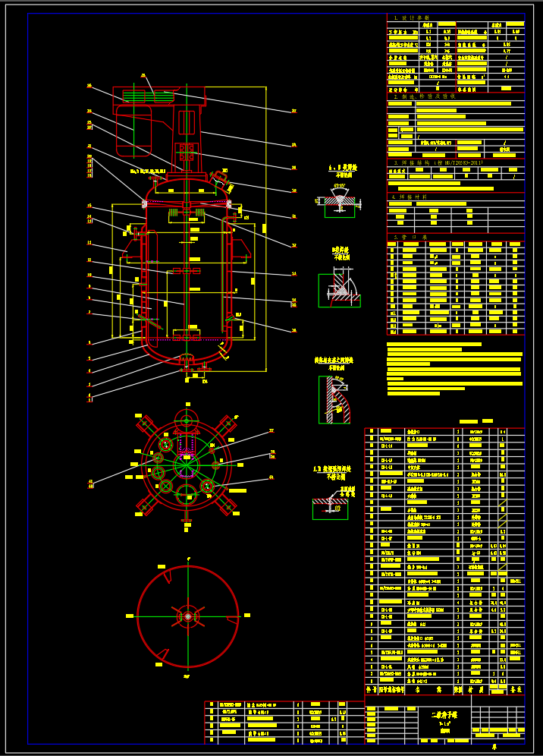Click the center of the nozzle plan view
This screenshot has height=756, width=543.
(187, 465)
